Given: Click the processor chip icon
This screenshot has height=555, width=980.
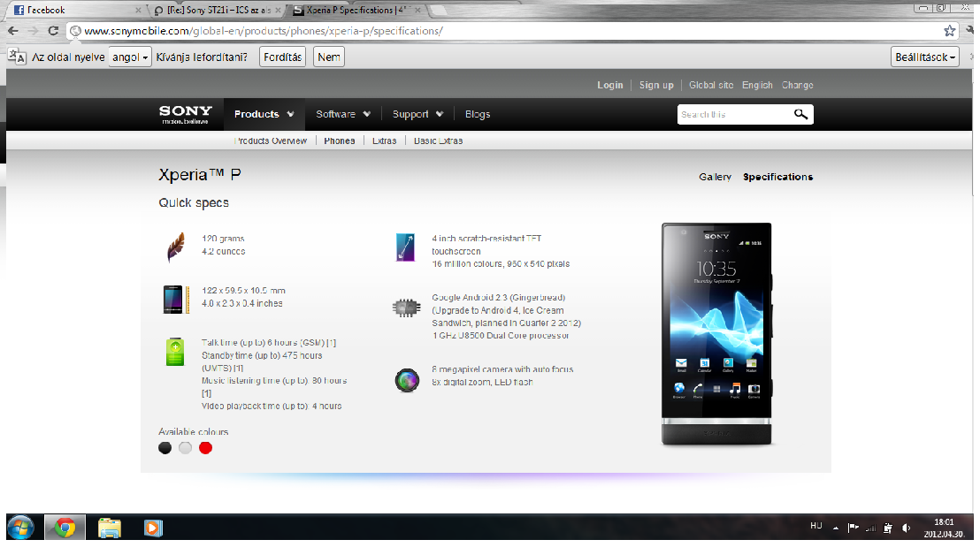Looking at the screenshot, I should coord(406,308).
